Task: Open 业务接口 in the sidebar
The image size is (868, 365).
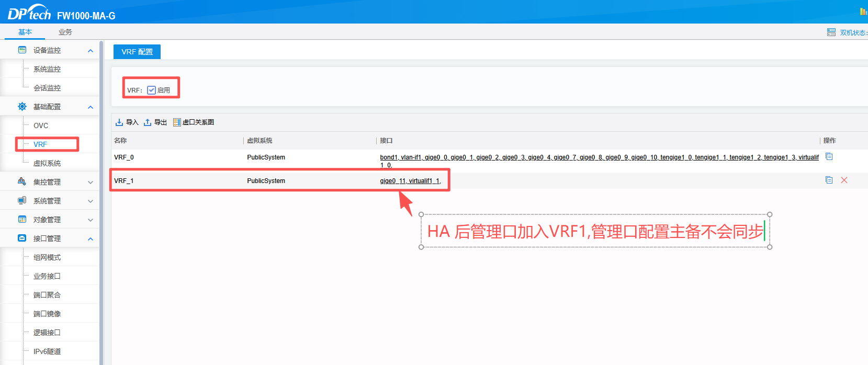Action: click(x=47, y=276)
